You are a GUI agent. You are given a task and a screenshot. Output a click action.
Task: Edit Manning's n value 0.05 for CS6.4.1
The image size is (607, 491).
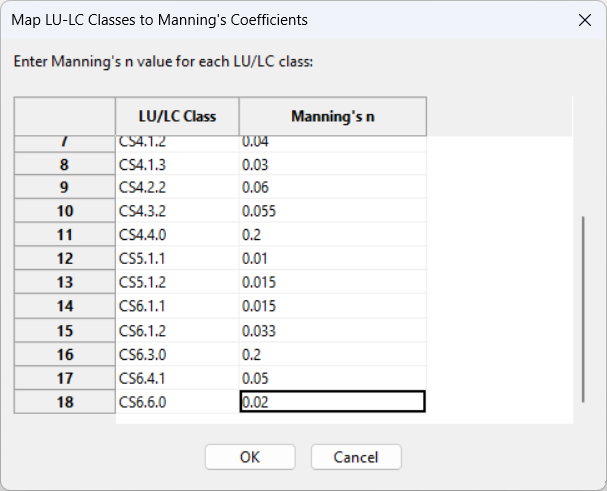coord(333,378)
